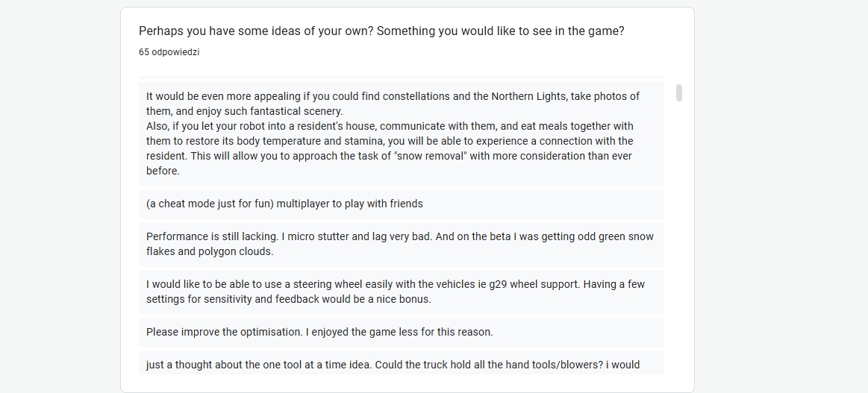Screen dimensions: 868x393
Task: Click the question title about game ideas
Action: (381, 31)
